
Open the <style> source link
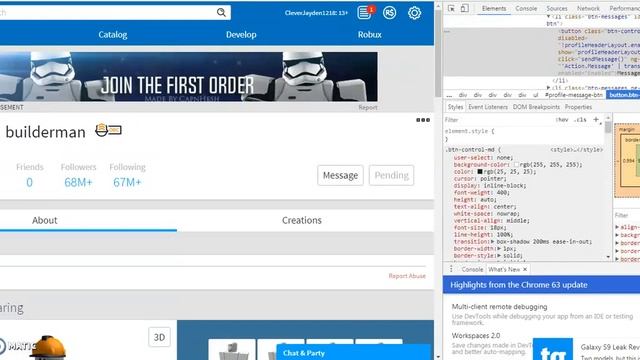click(576, 150)
